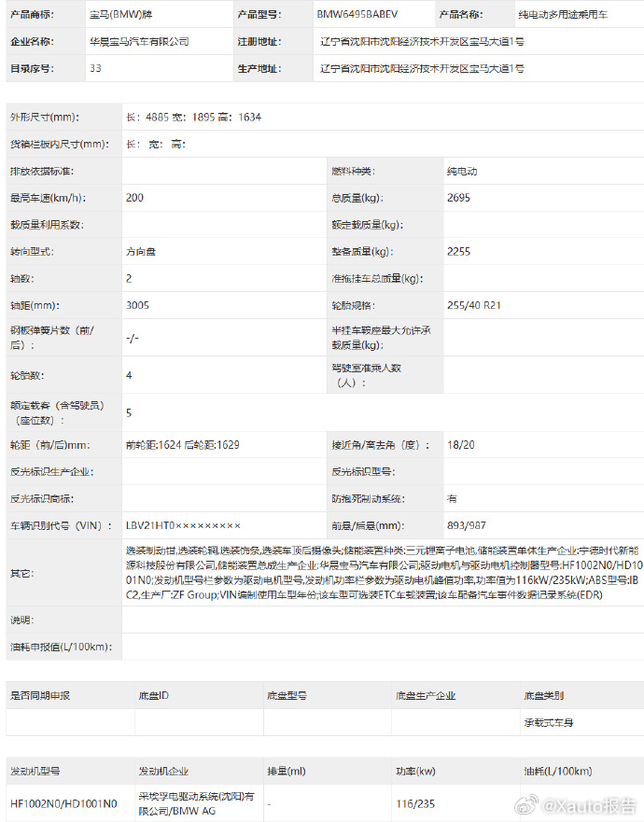Screen dimensions: 644x822
Task: Click the 发动机企业 column header
Action: tap(163, 771)
